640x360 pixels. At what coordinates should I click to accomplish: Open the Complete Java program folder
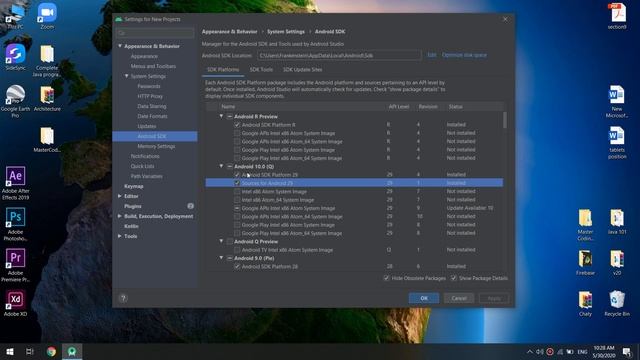pyautogui.click(x=47, y=61)
